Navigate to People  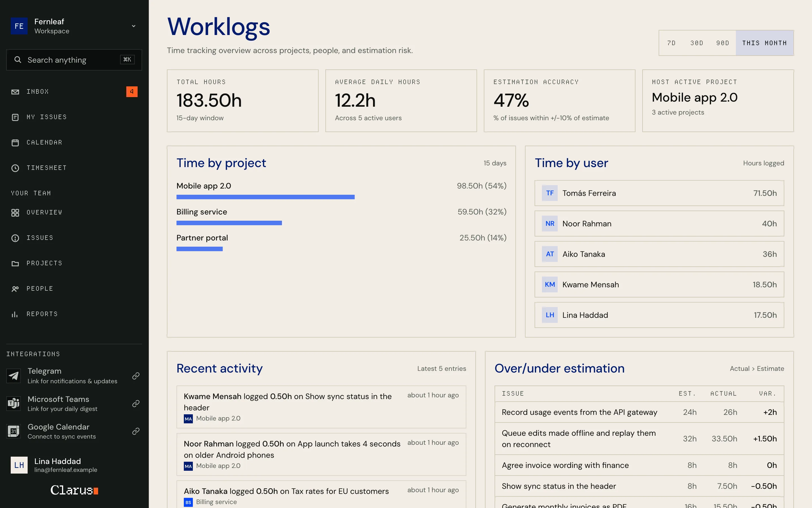pyautogui.click(x=74, y=289)
